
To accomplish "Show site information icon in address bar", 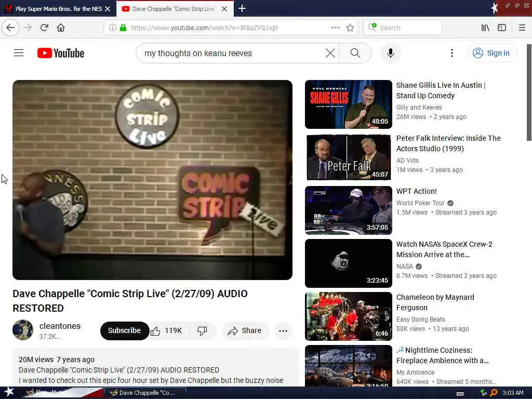I will [x=112, y=28].
